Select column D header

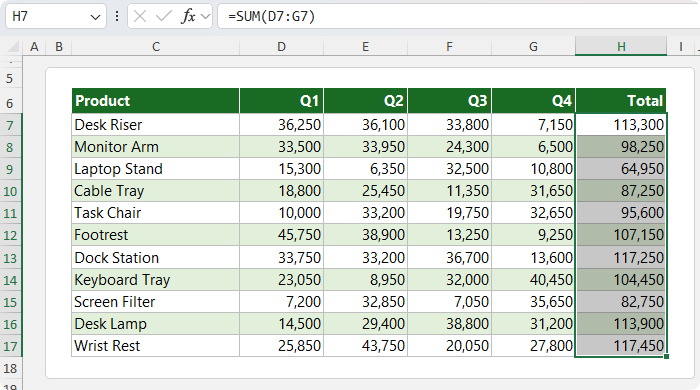coord(281,46)
